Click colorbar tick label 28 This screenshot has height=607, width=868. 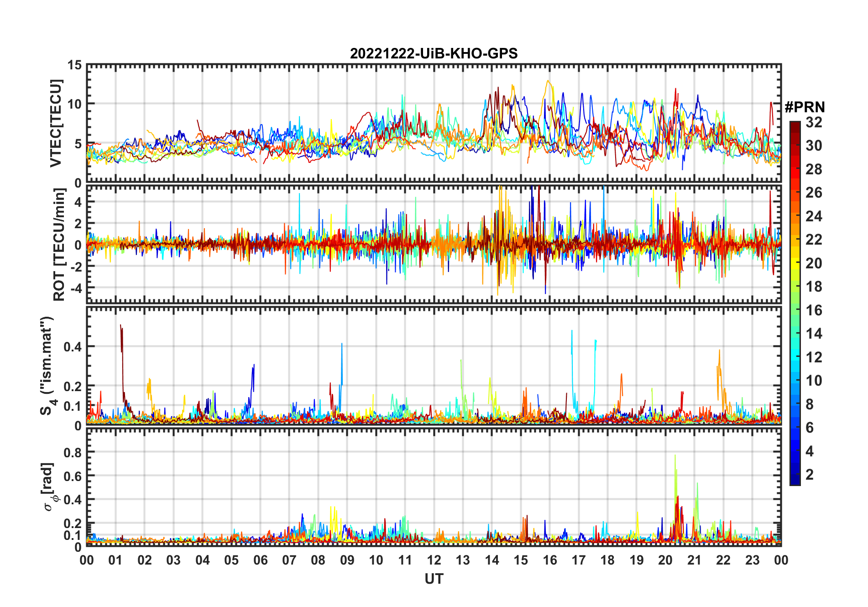point(814,169)
